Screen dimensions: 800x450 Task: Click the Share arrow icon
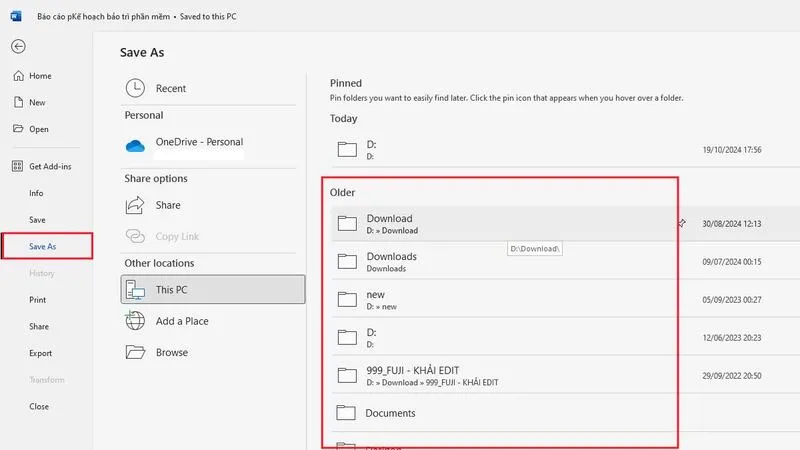coord(135,205)
